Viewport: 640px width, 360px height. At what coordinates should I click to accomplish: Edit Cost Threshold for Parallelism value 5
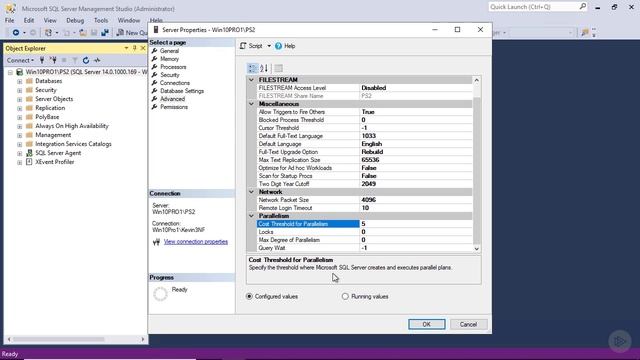416,224
